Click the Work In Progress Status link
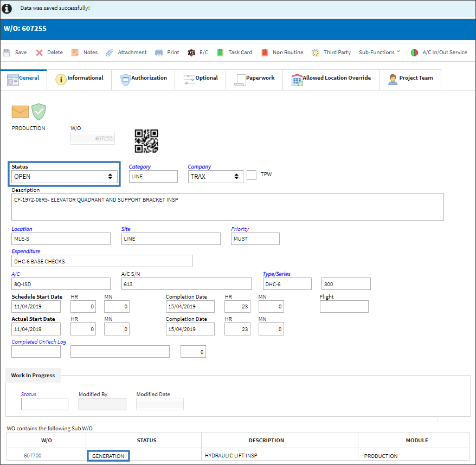The image size is (476, 465). click(x=29, y=395)
